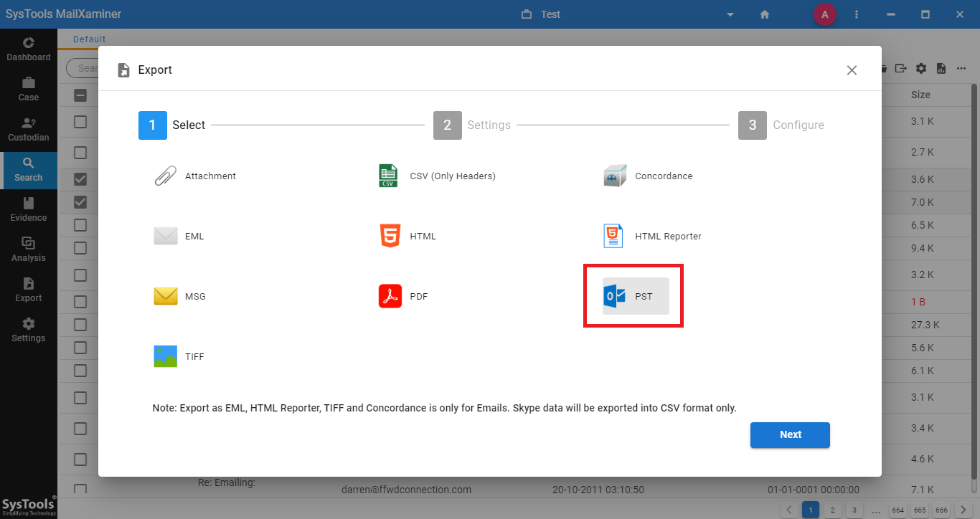Open gear settings in results toolbar

(921, 68)
